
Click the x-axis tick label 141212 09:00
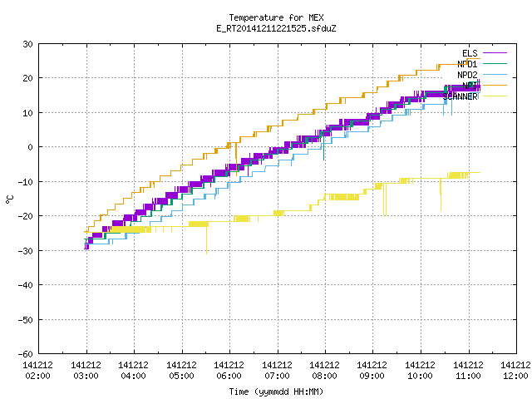[372, 371]
